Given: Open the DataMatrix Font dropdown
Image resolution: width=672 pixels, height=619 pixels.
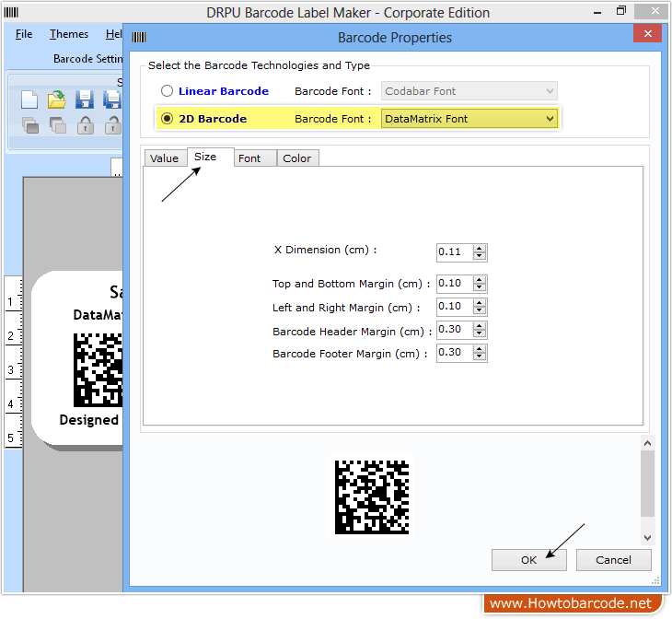Looking at the screenshot, I should 469,119.
